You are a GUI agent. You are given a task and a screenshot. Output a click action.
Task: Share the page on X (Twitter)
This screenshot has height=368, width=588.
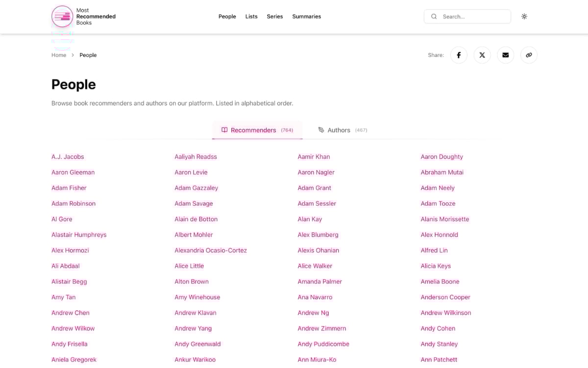(x=482, y=55)
